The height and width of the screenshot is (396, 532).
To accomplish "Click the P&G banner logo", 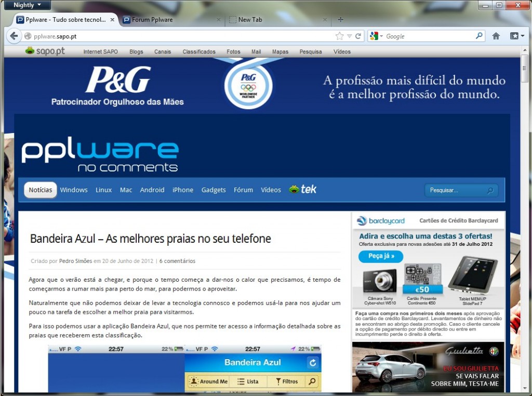I will point(118,80).
